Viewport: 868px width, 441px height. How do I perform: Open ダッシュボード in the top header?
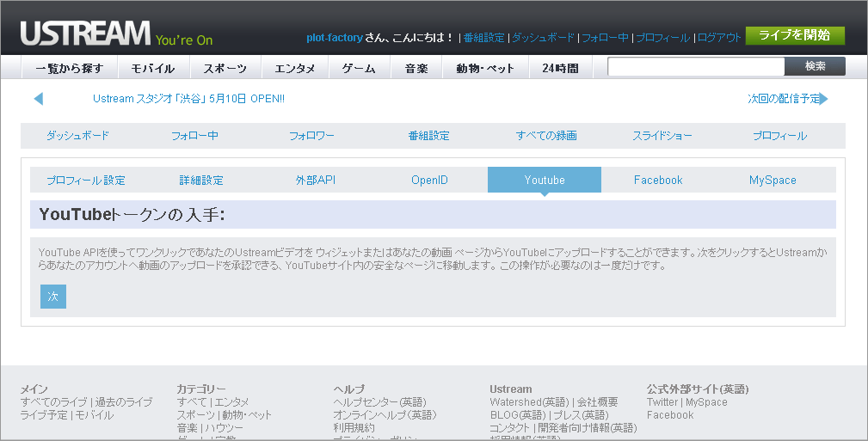pyautogui.click(x=543, y=38)
